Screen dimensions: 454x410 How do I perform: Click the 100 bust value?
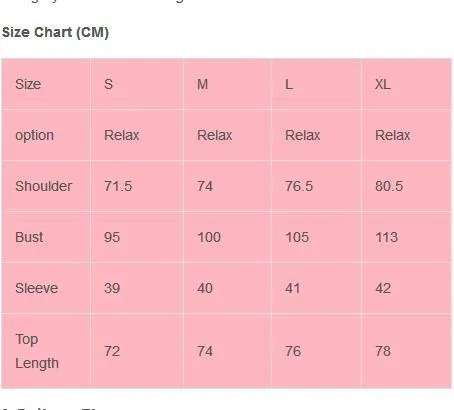[x=209, y=237]
